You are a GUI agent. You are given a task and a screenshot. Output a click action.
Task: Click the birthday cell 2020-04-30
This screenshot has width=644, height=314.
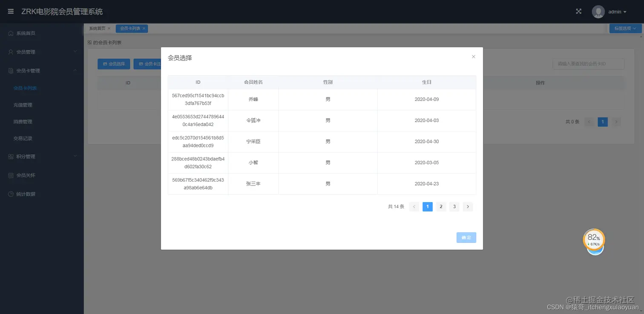pyautogui.click(x=427, y=142)
